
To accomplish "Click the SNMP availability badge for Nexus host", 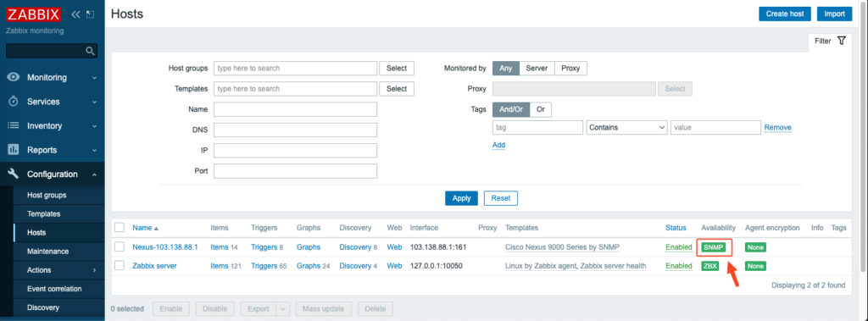I will pyautogui.click(x=714, y=247).
